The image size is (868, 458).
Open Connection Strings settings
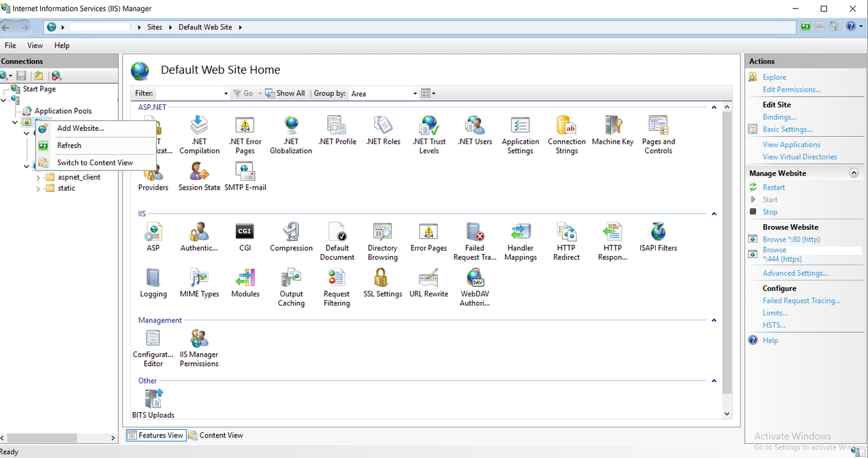click(x=566, y=133)
